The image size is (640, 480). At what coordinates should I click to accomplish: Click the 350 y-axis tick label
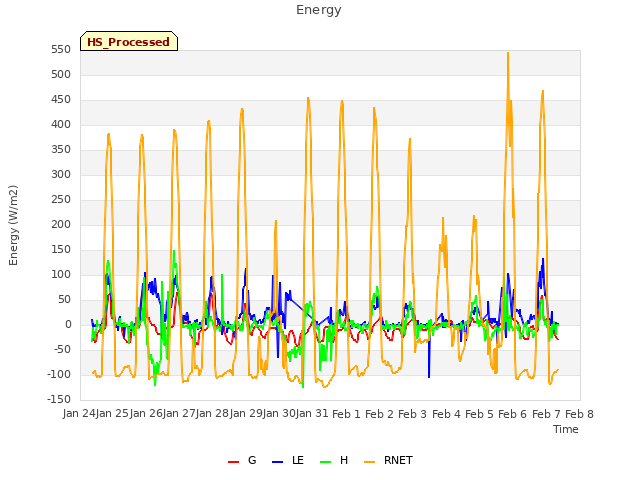click(x=61, y=149)
